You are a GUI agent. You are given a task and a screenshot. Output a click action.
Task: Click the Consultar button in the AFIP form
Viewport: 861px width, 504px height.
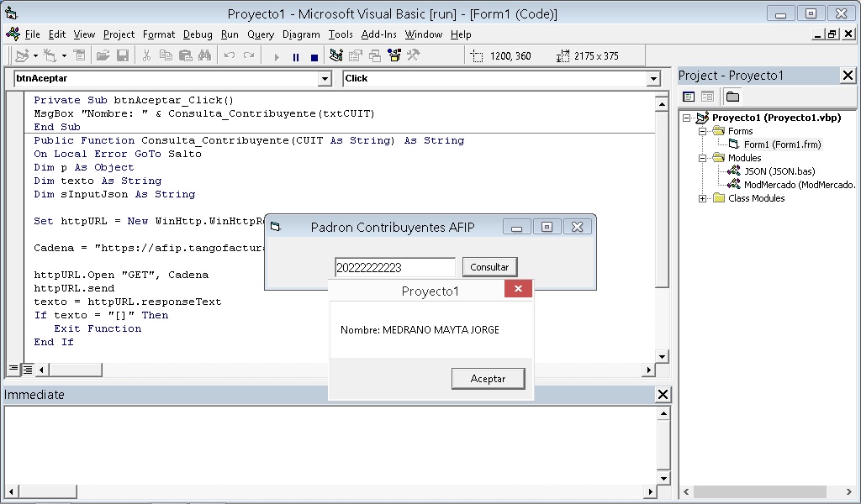(x=489, y=267)
